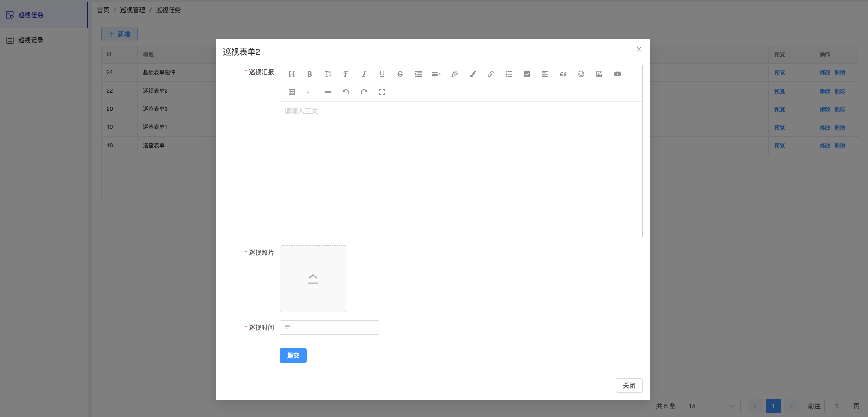Apply italic formatting in the editor
The width and height of the screenshot is (868, 417).
click(364, 74)
